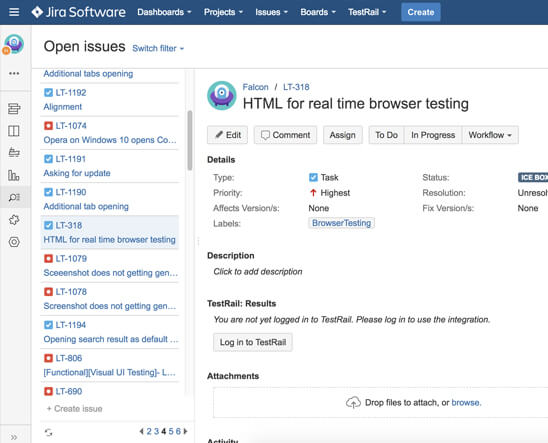548x443 pixels.
Task: Open the Active sprints board icon
Action: tap(14, 131)
